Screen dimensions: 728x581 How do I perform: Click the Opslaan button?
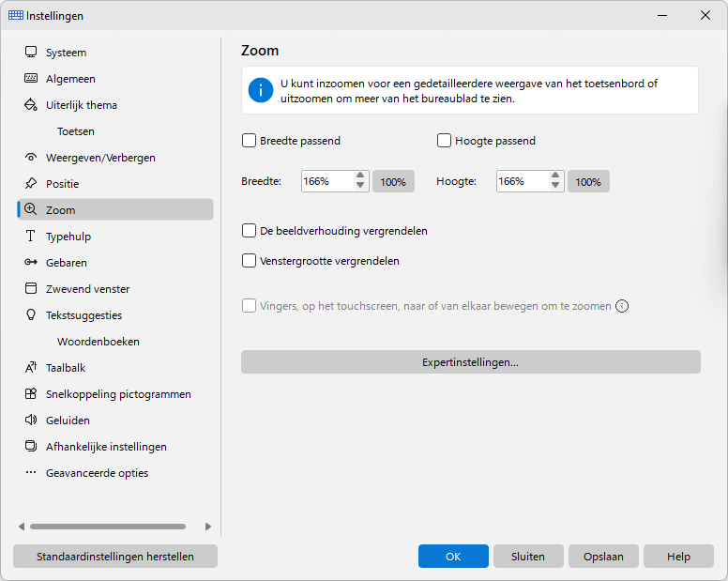coord(603,556)
